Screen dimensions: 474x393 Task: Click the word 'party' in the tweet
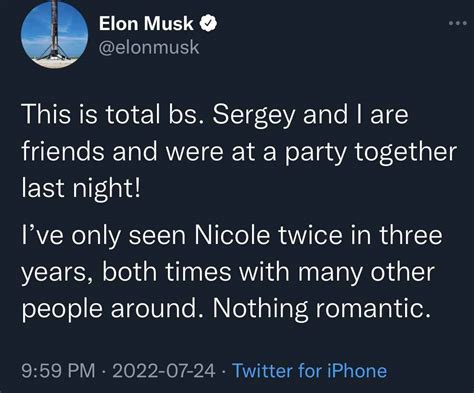click(315, 153)
